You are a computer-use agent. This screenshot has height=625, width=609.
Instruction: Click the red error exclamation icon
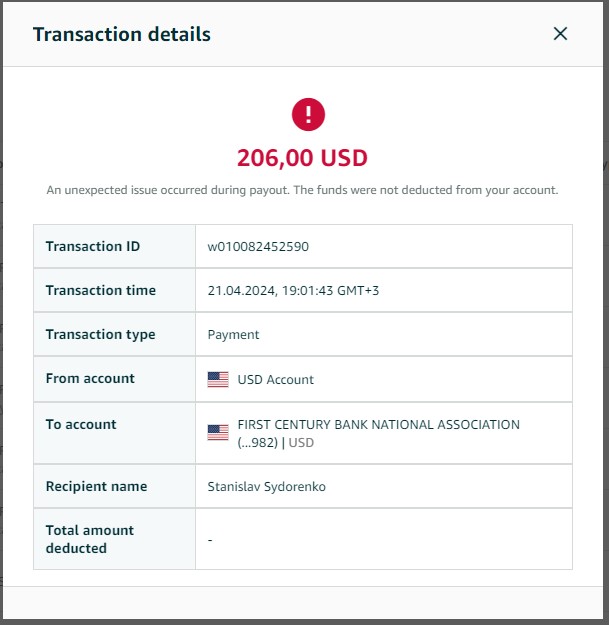(x=308, y=114)
